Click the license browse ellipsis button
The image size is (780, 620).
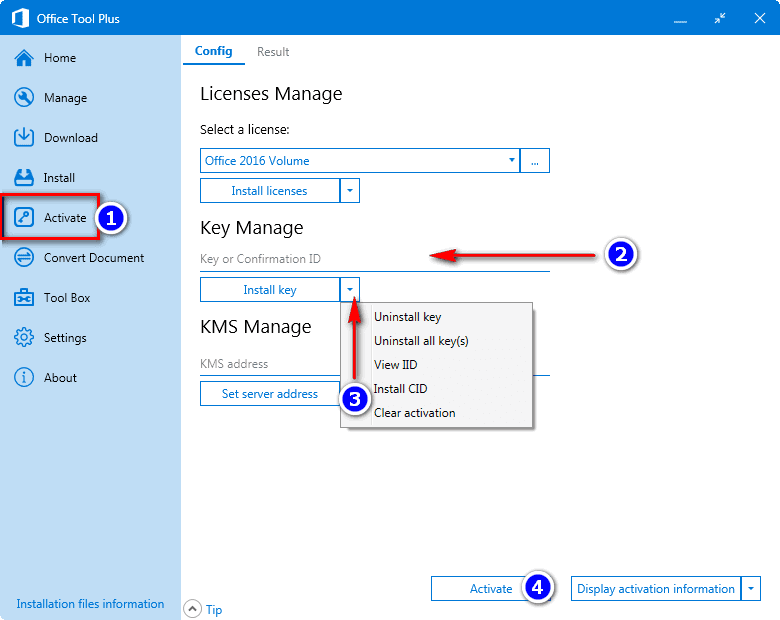[x=535, y=161]
